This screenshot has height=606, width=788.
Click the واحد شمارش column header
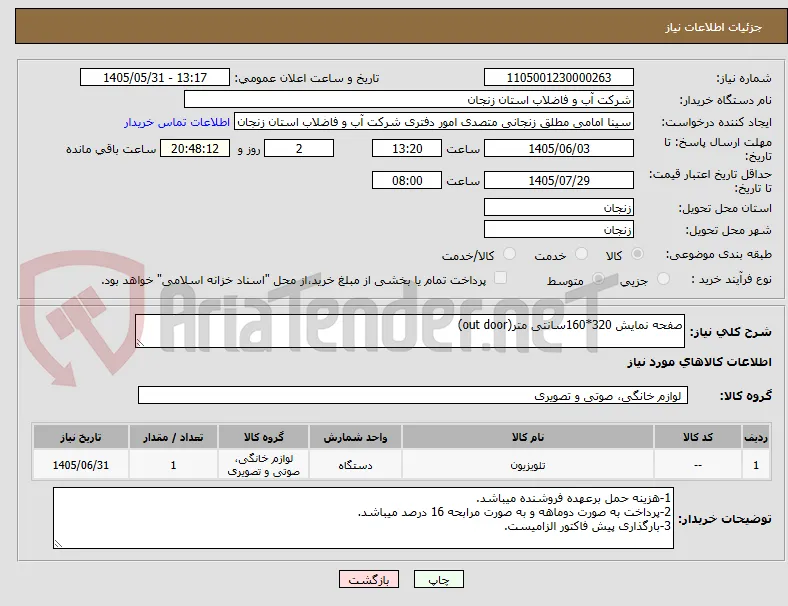click(355, 437)
